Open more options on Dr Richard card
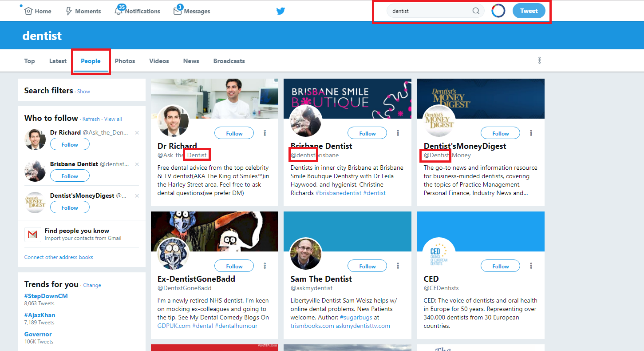This screenshot has height=351, width=644. (x=265, y=133)
